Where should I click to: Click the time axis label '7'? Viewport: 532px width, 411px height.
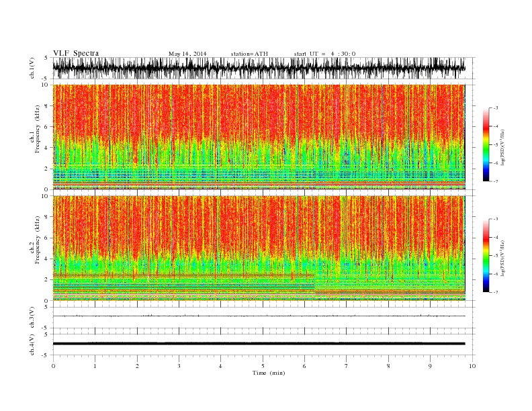tap(347, 366)
